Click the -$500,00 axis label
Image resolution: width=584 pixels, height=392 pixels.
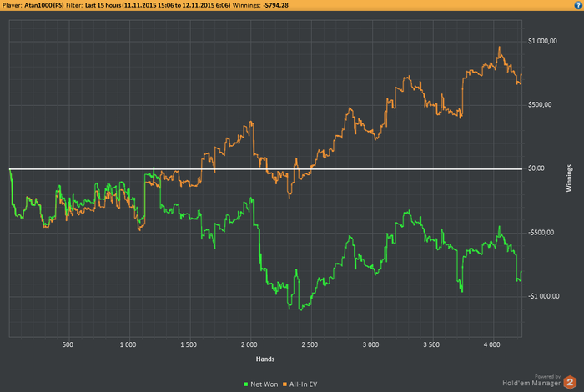tap(541, 233)
